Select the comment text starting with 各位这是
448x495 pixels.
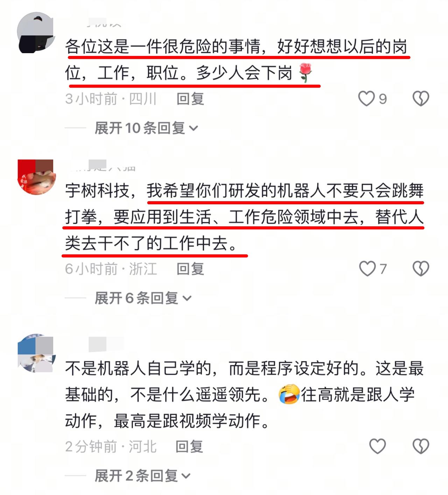(x=236, y=59)
